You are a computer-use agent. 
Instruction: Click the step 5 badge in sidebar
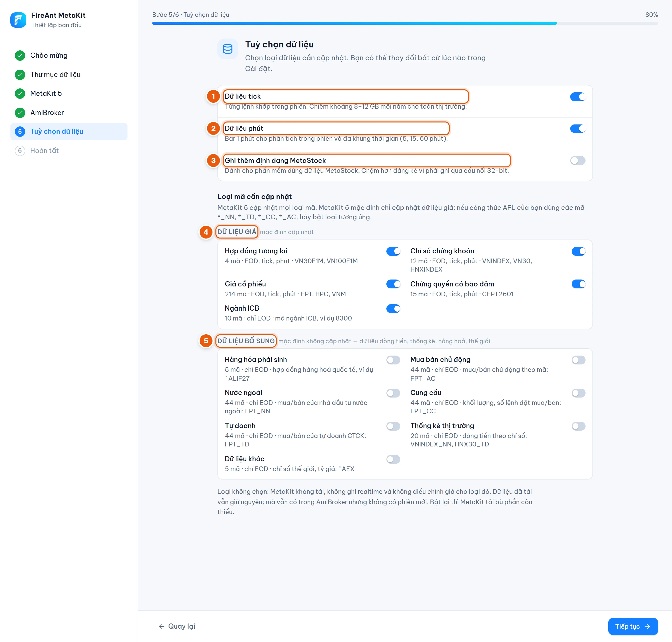20,132
